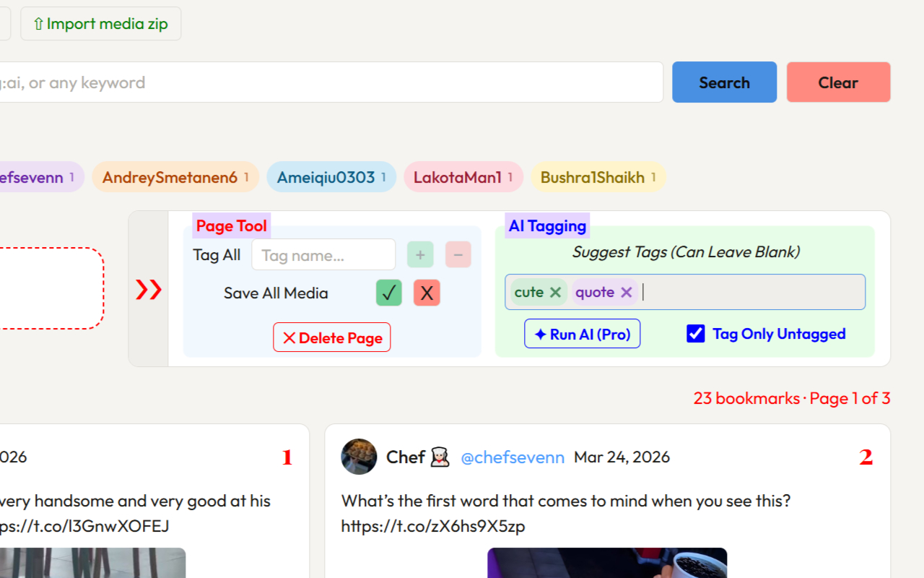Click the red Clear button
Screen dimensions: 924x578
click(x=838, y=82)
